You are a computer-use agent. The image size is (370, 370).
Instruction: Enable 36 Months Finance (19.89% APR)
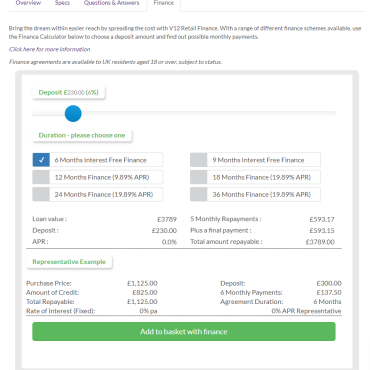pos(199,194)
